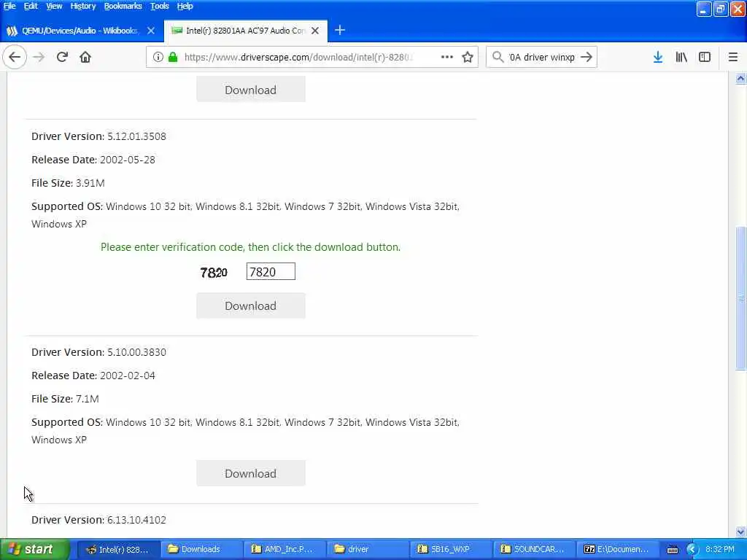Click the scrollbar up arrow

(x=740, y=79)
